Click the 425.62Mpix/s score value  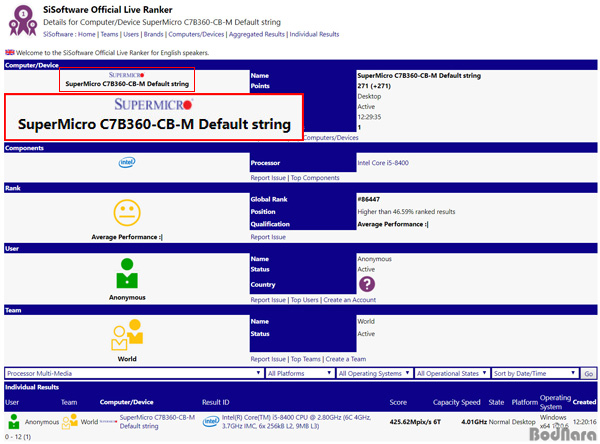tap(411, 422)
